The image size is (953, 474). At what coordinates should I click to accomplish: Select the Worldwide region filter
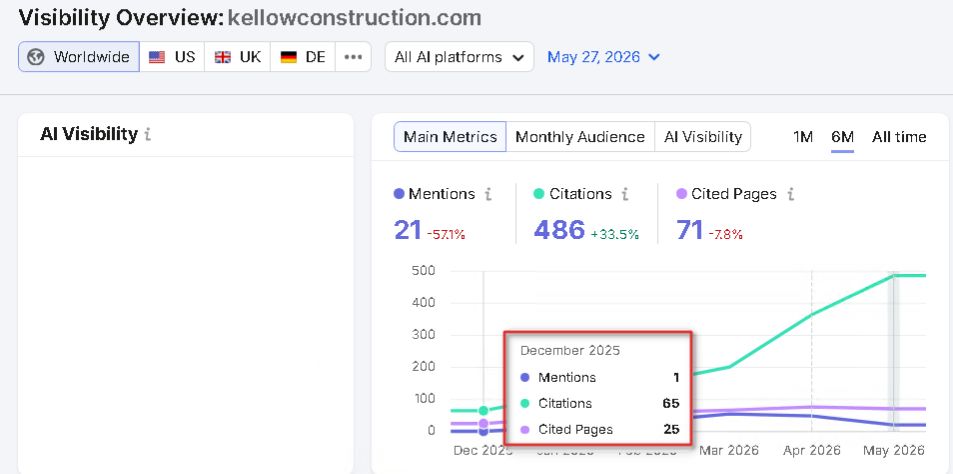coord(79,57)
